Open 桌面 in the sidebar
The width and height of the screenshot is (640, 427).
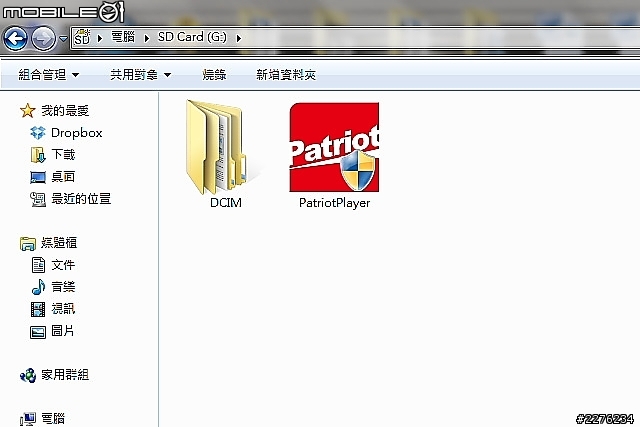click(63, 176)
